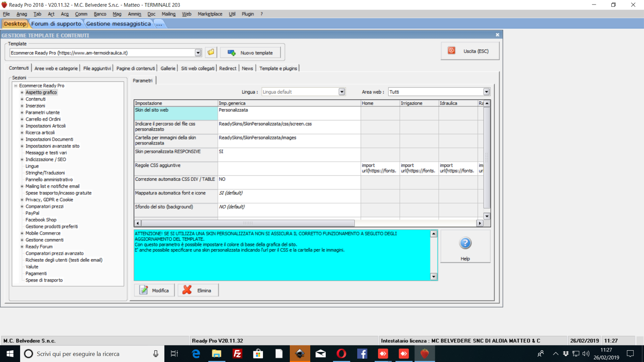Viewport: 644px width, 362px height.
Task: Collapse the Ecommerce Ready Pro root node
Action: pyautogui.click(x=16, y=86)
